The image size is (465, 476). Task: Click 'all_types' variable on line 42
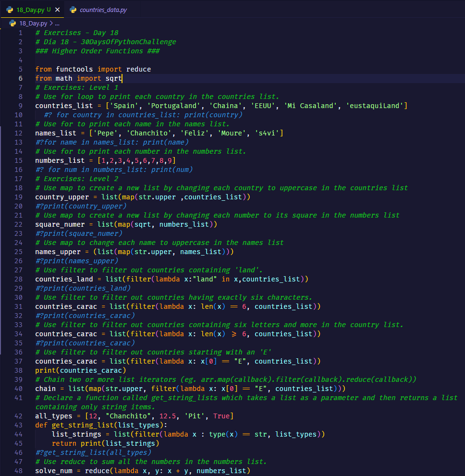click(53, 416)
